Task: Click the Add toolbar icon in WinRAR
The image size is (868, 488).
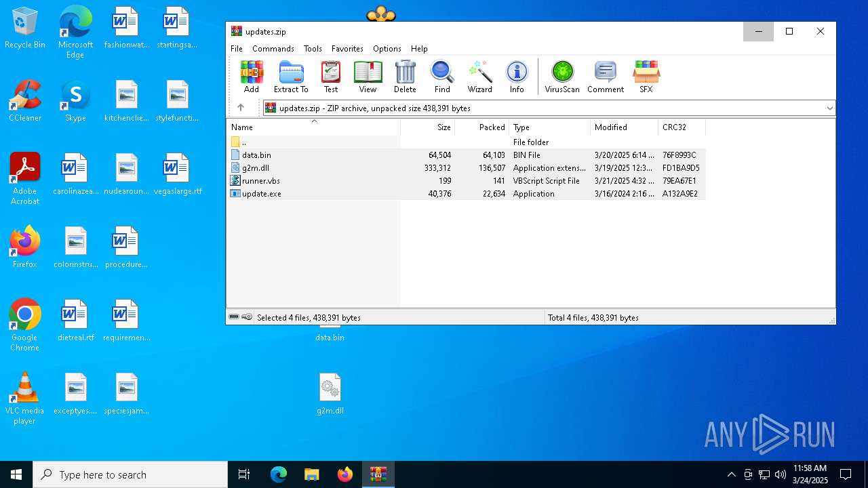Action: point(252,77)
